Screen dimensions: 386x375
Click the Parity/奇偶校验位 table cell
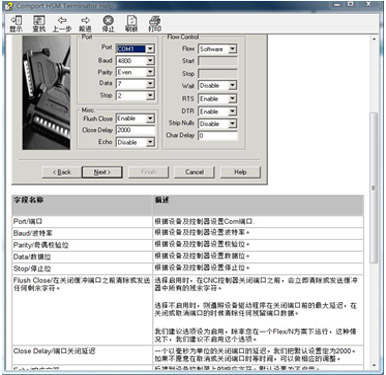coord(82,245)
